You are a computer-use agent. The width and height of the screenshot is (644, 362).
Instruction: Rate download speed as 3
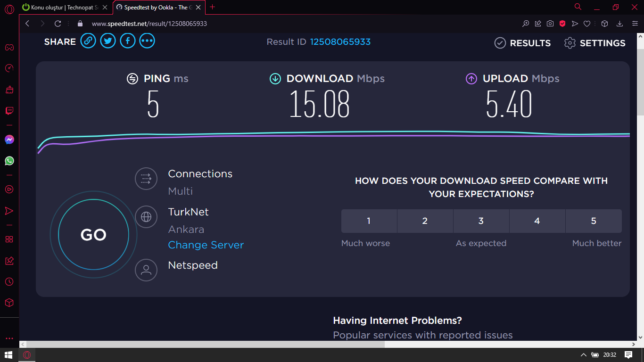point(481,221)
